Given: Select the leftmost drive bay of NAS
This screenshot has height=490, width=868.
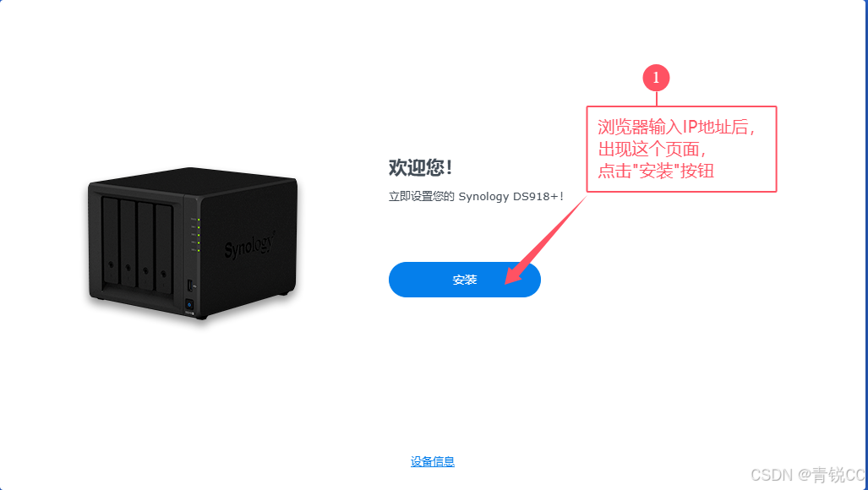Looking at the screenshot, I should click(x=111, y=242).
